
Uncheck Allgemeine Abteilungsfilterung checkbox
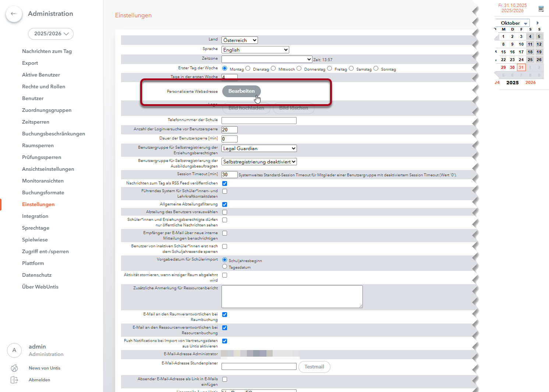point(224,204)
